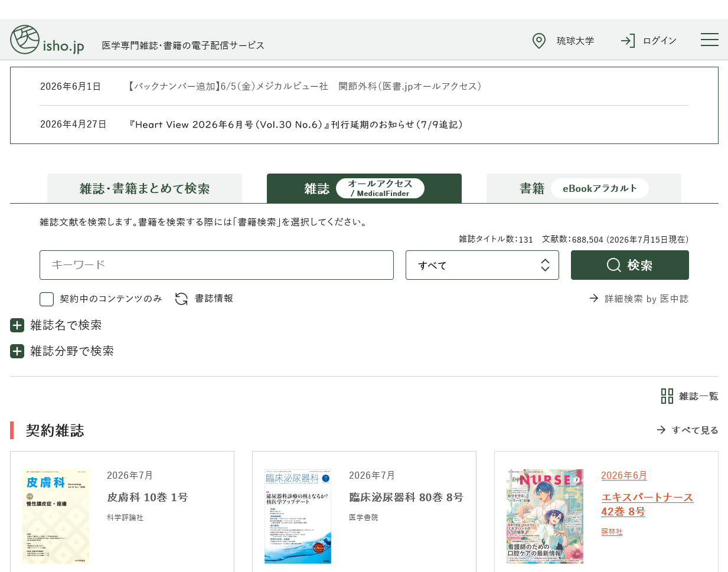
Task: Click the 2026年6月1日 news date
Action: point(70,86)
